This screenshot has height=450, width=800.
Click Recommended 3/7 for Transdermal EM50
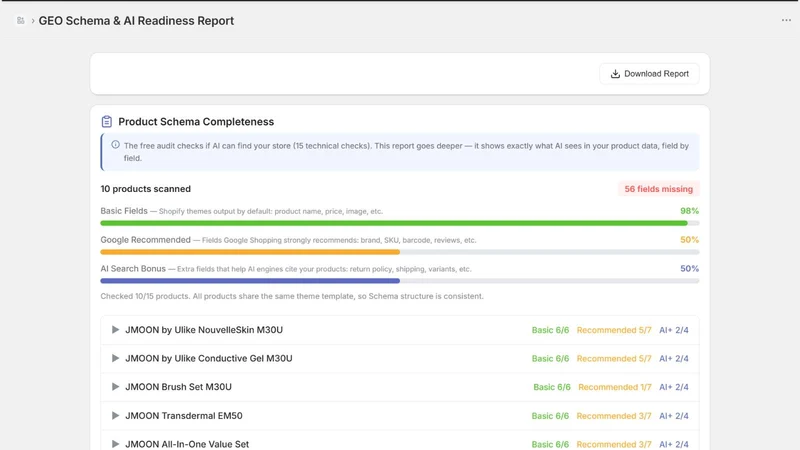point(614,416)
